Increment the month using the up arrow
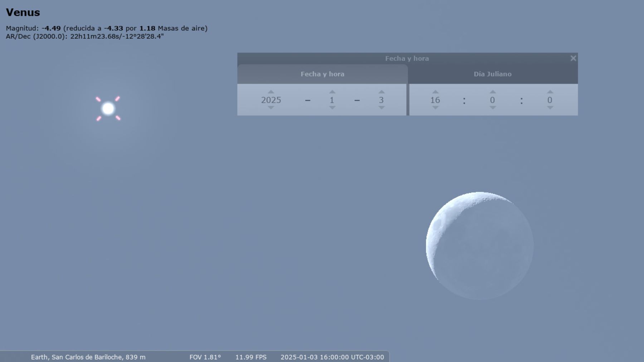 [332, 92]
